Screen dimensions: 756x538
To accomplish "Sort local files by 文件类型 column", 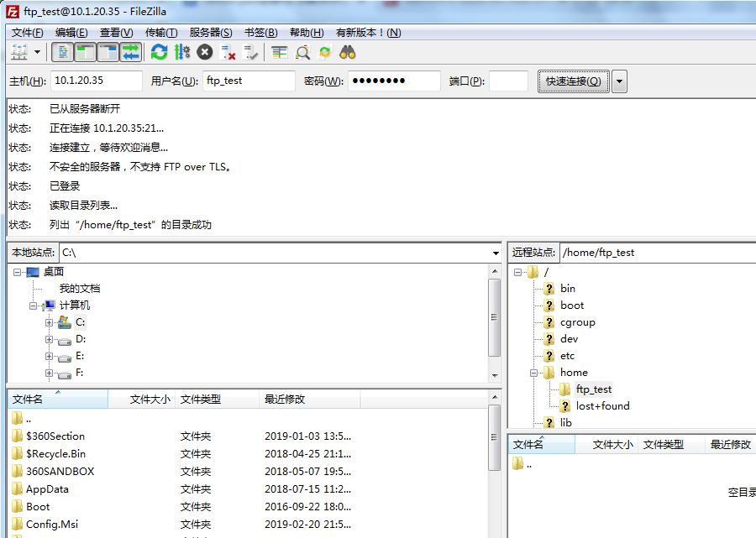I will [217, 400].
